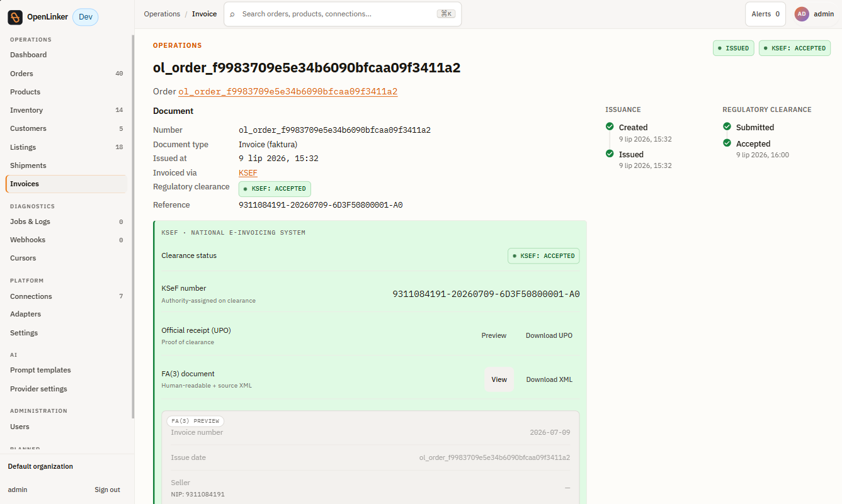The width and height of the screenshot is (842, 504).
Task: Click the FA(3) PREVIEW label
Action: [x=195, y=421]
